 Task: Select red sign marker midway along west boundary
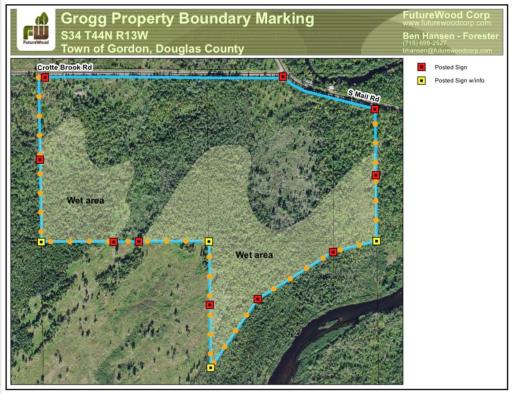40,160
